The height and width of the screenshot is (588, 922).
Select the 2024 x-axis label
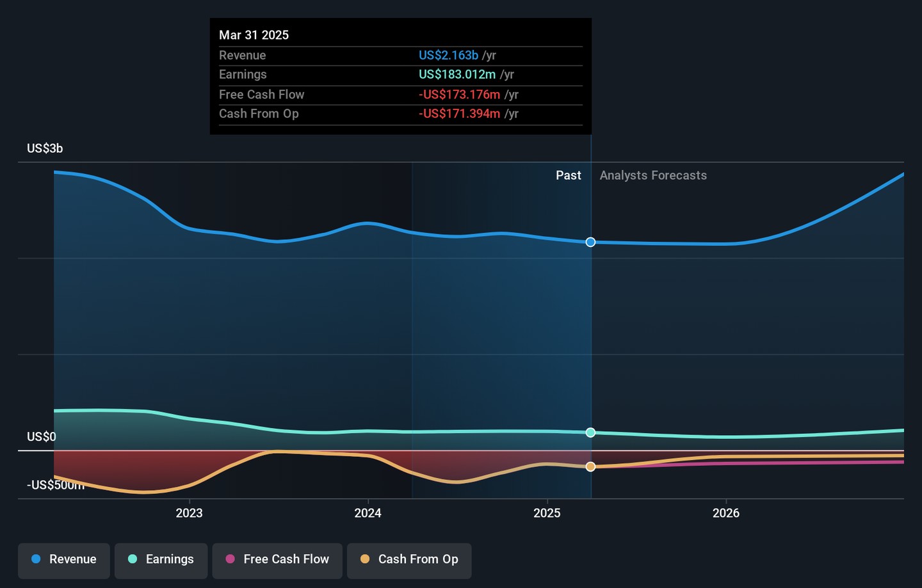tap(368, 513)
